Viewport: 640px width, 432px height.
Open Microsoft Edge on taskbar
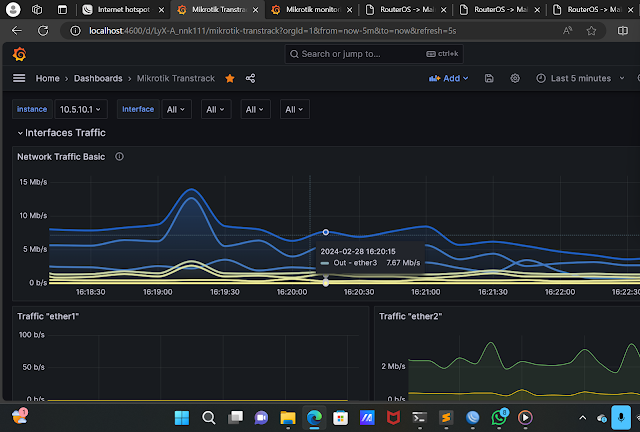coord(314,417)
